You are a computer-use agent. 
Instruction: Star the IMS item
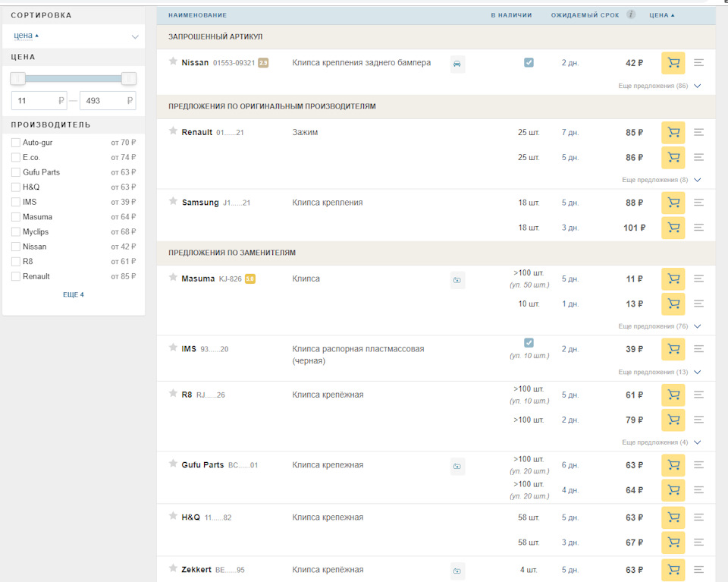[173, 348]
